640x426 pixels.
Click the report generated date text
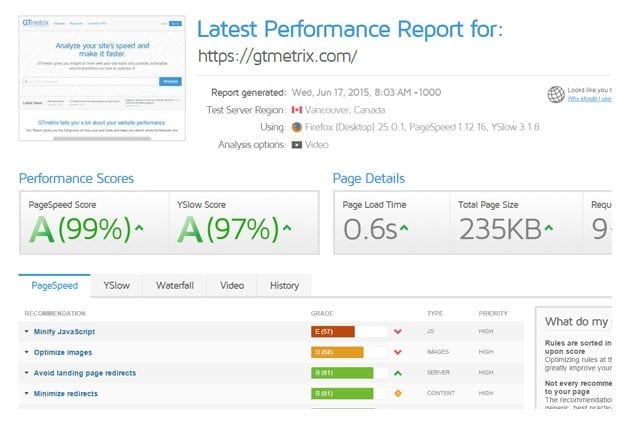[x=367, y=93]
